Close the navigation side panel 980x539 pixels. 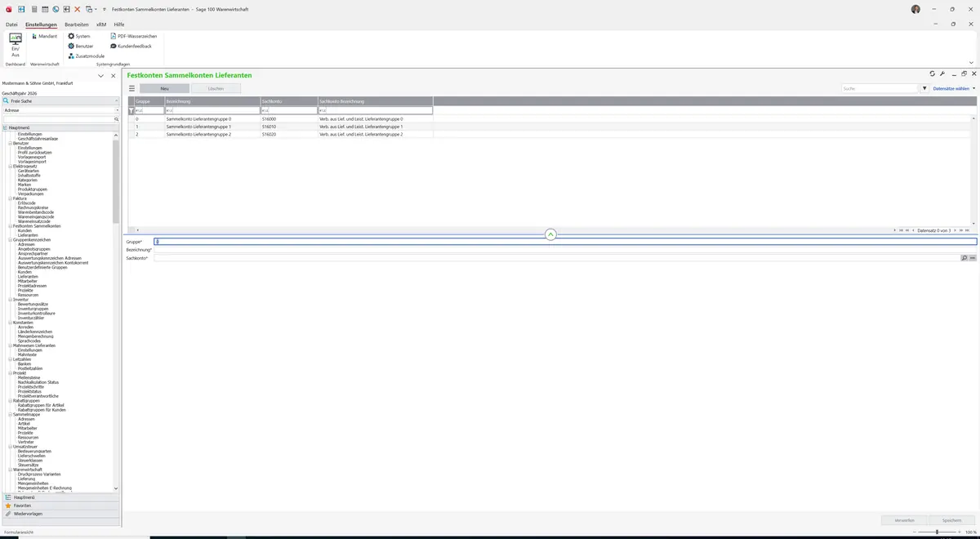[114, 76]
